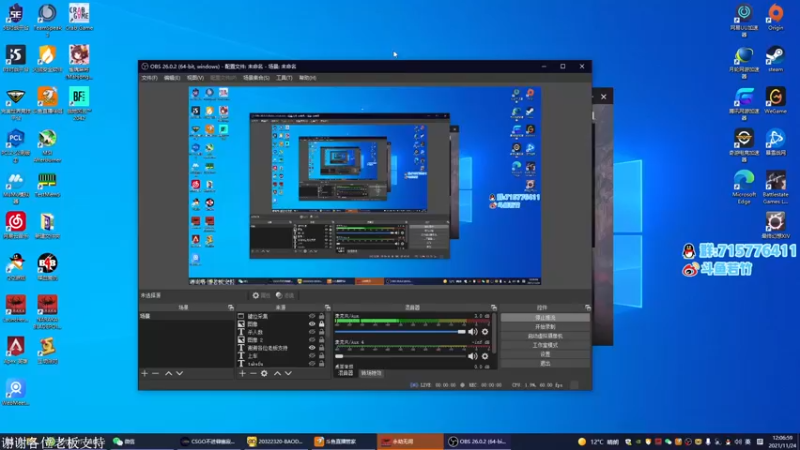Screen dimensions: 800x450
Task: Toggle visibility of 图像 2 source
Action: 312,340
